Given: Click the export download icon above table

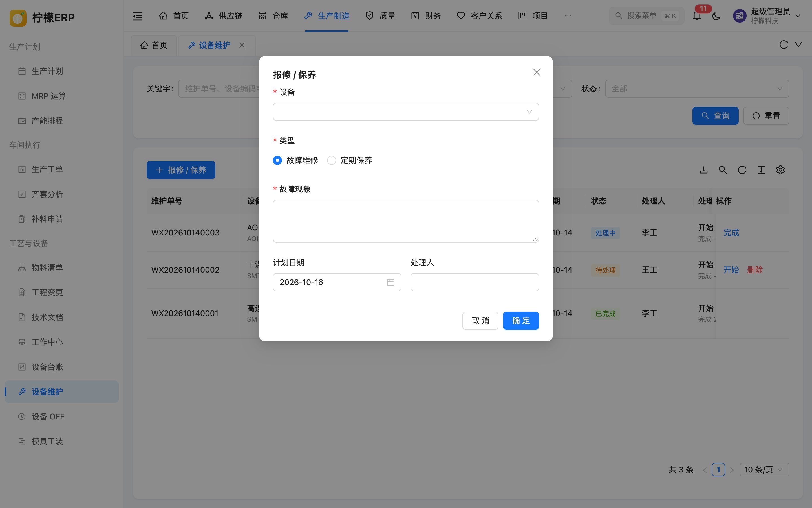Looking at the screenshot, I should pos(704,170).
